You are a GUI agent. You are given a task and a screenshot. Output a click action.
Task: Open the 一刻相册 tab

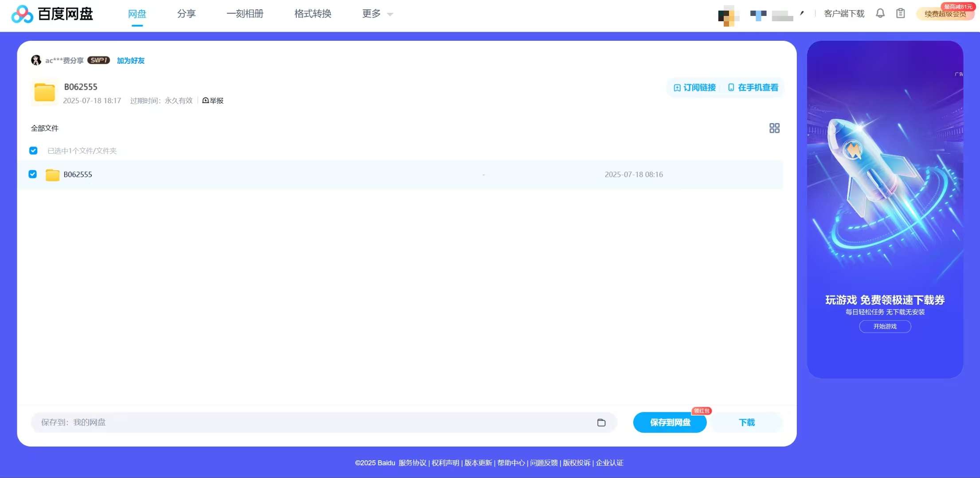tap(245, 14)
